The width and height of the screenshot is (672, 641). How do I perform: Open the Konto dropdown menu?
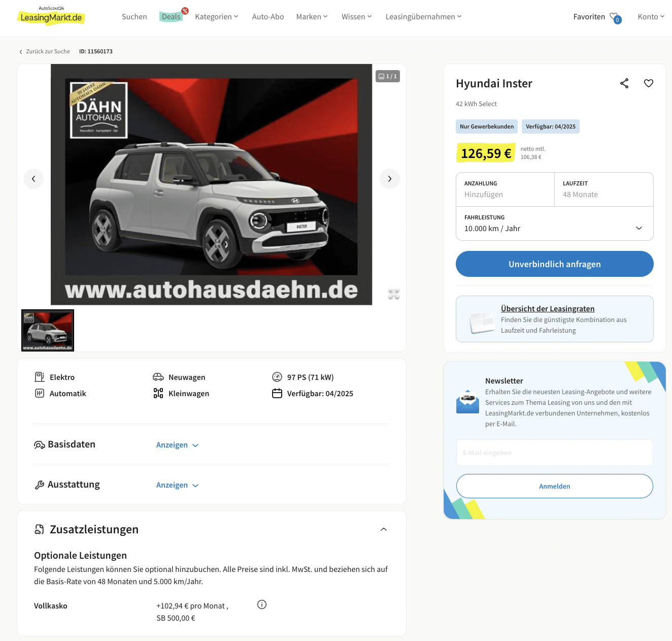point(651,17)
